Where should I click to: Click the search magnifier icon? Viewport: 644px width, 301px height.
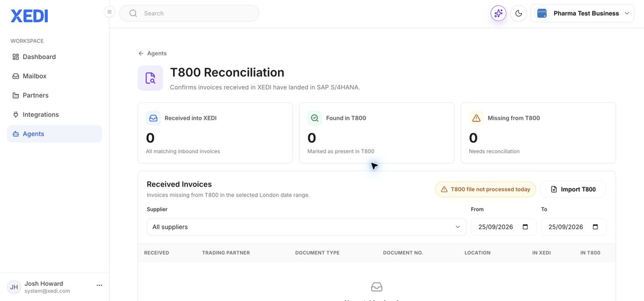(x=133, y=13)
